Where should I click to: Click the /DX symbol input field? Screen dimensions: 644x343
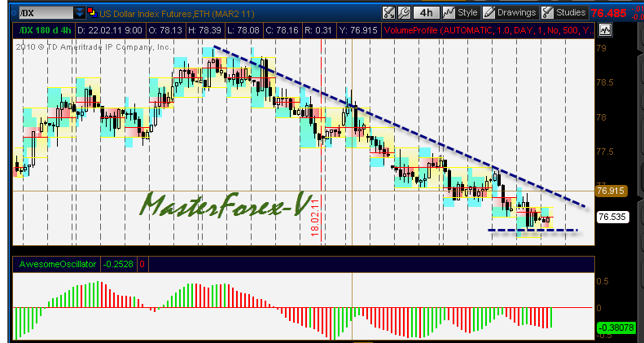46,13
